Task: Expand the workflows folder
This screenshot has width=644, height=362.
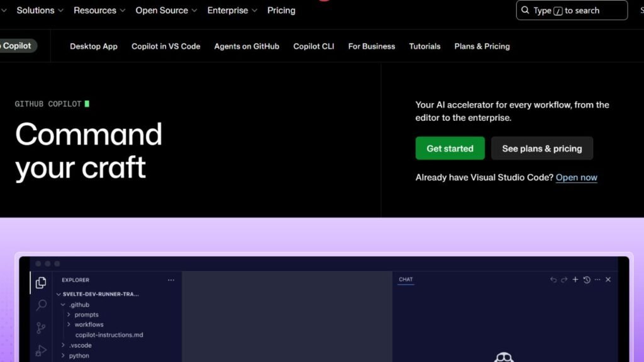Action: click(x=86, y=325)
